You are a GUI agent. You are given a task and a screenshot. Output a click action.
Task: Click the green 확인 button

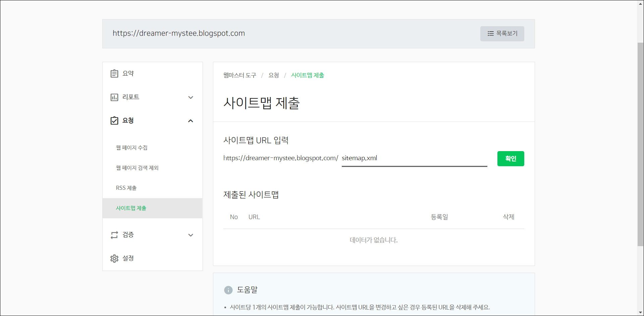511,159
